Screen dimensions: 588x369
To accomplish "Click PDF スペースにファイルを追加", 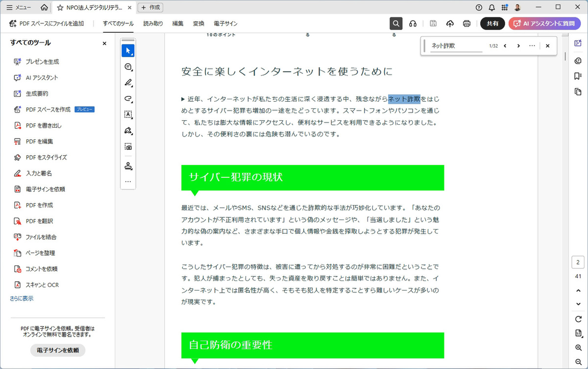I will pos(47,23).
